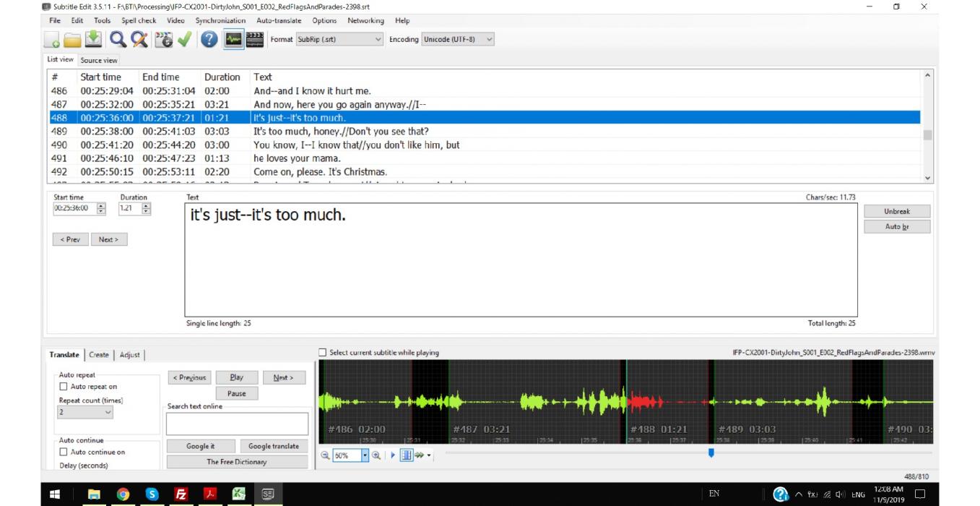The height and width of the screenshot is (506, 980).
Task: Toggle the video clapperboard icon
Action: click(254, 40)
